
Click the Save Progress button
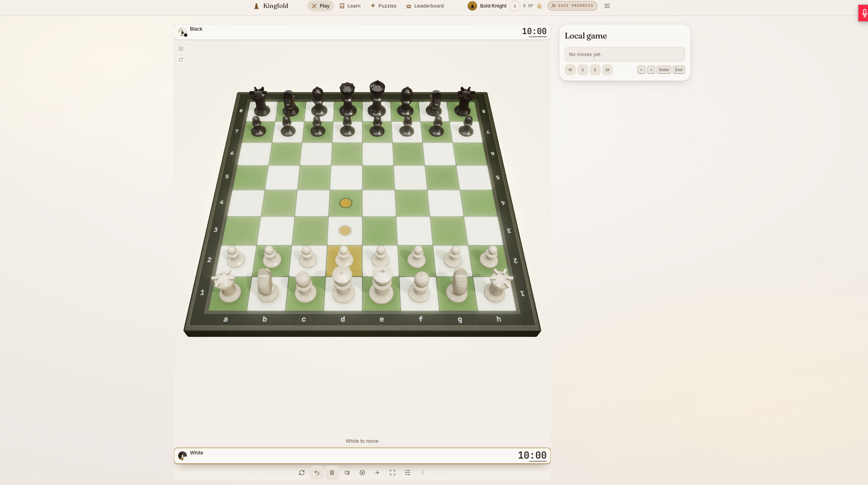click(x=572, y=6)
